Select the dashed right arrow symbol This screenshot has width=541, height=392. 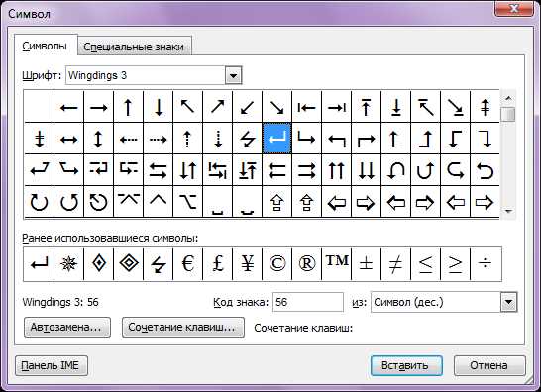[158, 139]
